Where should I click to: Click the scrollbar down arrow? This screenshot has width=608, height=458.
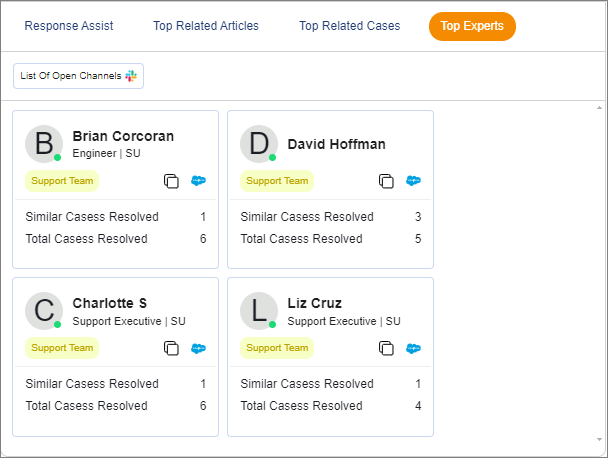point(599,439)
